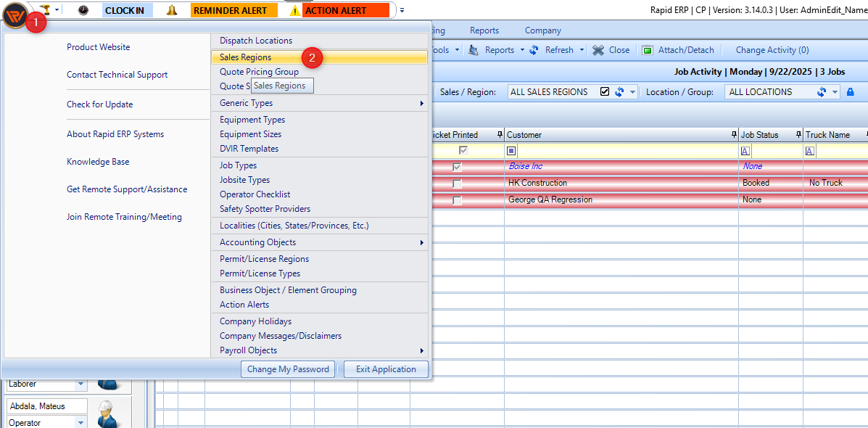
Task: Click the clock icon in quick toolbar
Action: click(83, 10)
